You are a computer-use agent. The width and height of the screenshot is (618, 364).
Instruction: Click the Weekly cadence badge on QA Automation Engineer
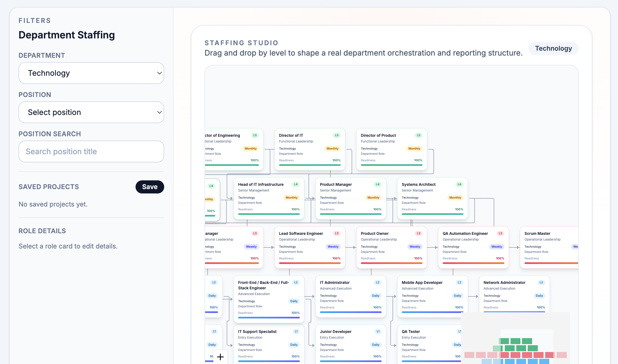click(x=497, y=247)
